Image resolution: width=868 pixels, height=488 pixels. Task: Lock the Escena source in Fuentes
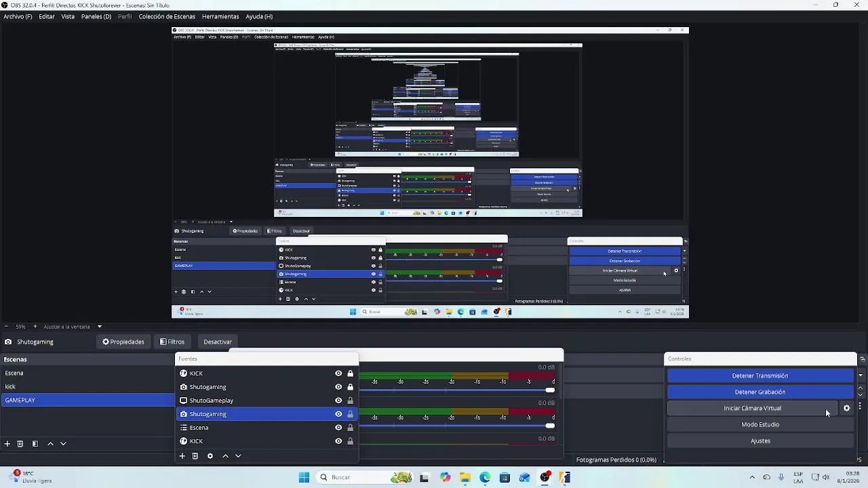[x=350, y=428]
